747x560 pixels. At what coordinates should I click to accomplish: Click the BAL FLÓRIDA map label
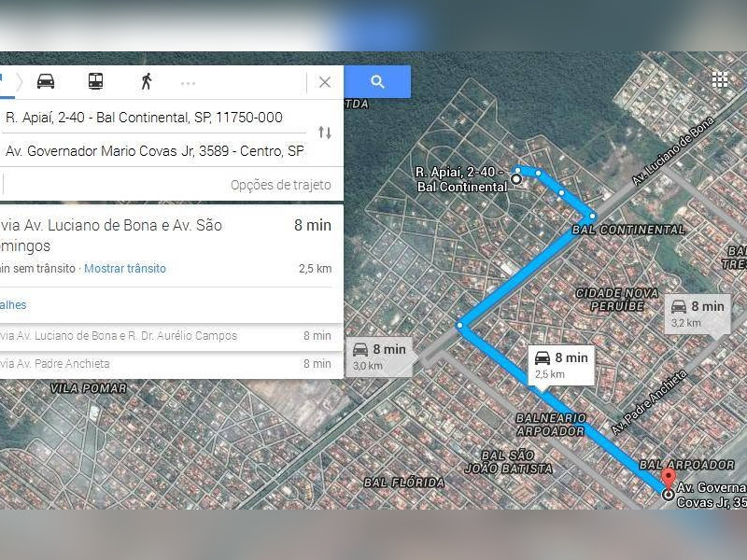tap(404, 483)
